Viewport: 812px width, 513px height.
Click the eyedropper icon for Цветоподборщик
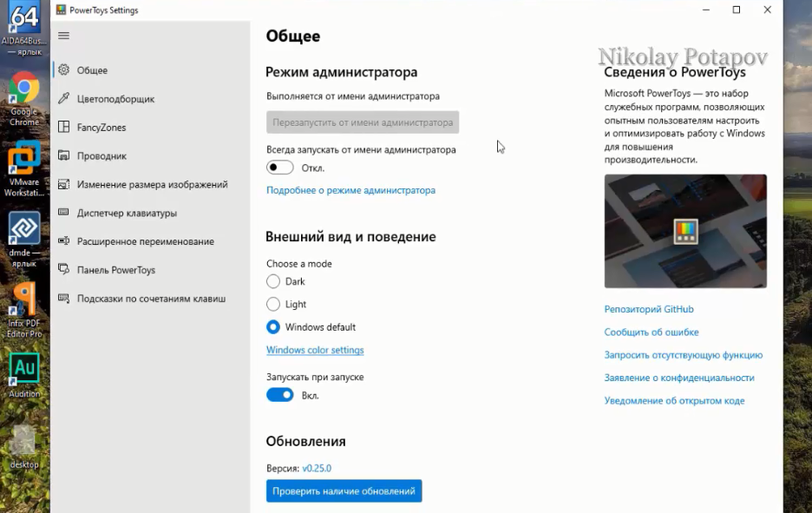63,98
